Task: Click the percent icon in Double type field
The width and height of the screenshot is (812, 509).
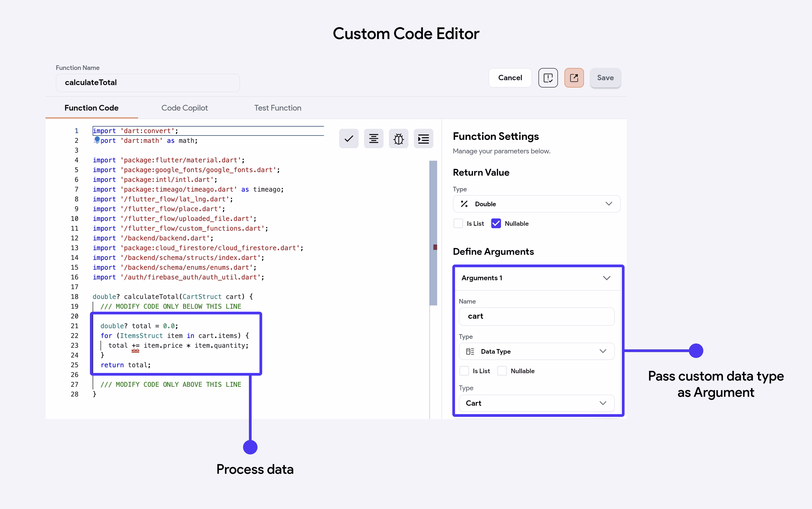Action: point(464,204)
